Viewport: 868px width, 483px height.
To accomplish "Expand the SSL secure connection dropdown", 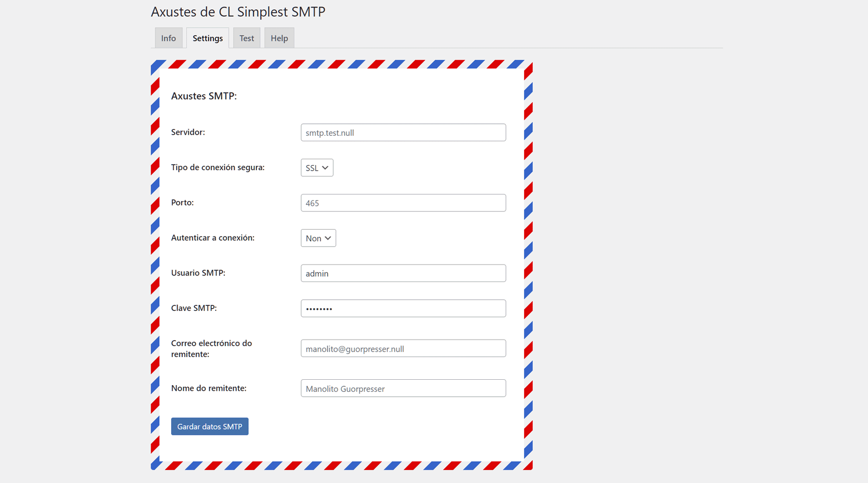I will (317, 168).
